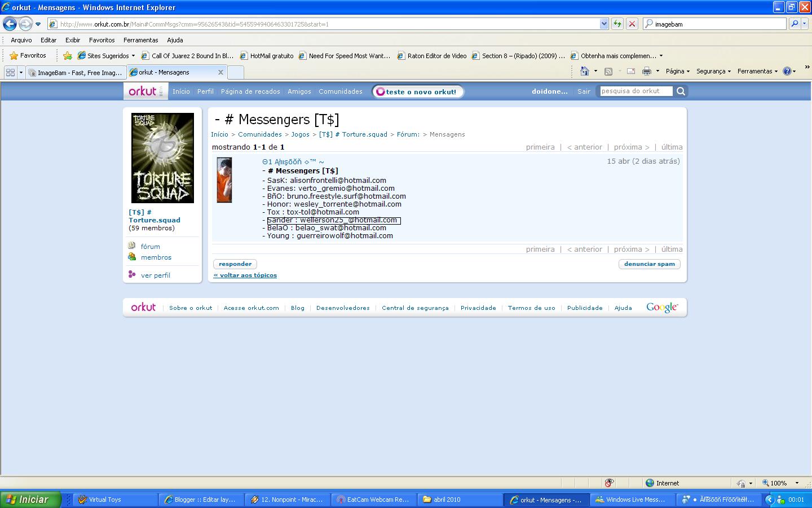Open search provider options dropdown arrow
Image resolution: width=812 pixels, height=508 pixels.
[x=805, y=24]
